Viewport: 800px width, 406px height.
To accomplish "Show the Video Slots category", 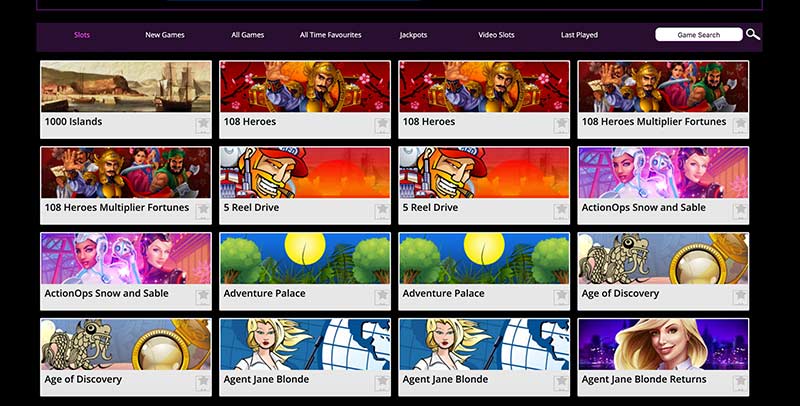I will pos(496,35).
